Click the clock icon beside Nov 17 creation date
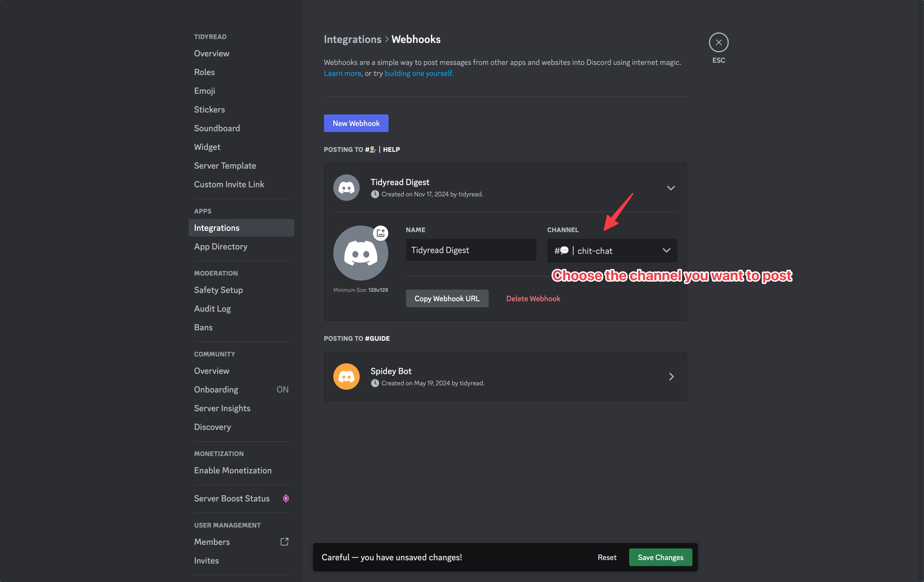 pyautogui.click(x=375, y=194)
